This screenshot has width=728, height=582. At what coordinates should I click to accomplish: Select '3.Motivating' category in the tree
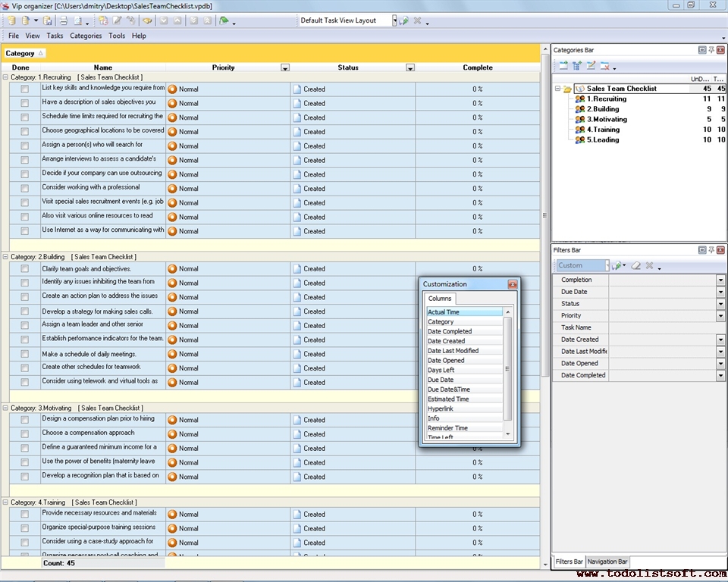pos(607,119)
